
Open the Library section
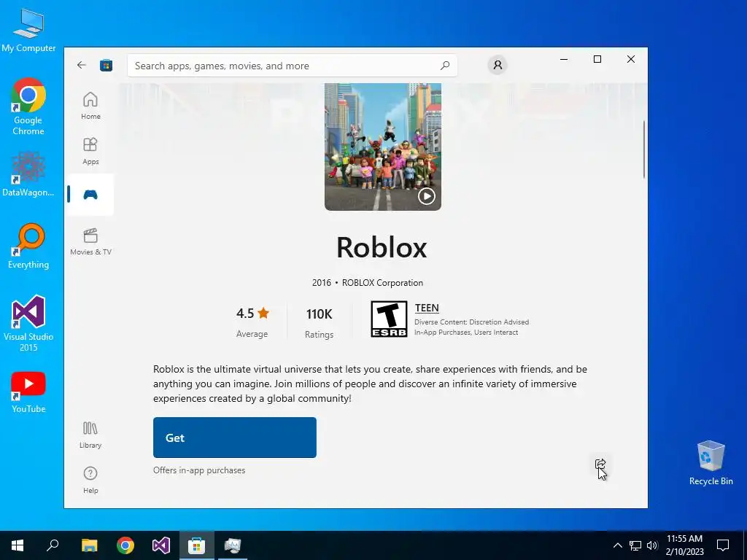90,435
